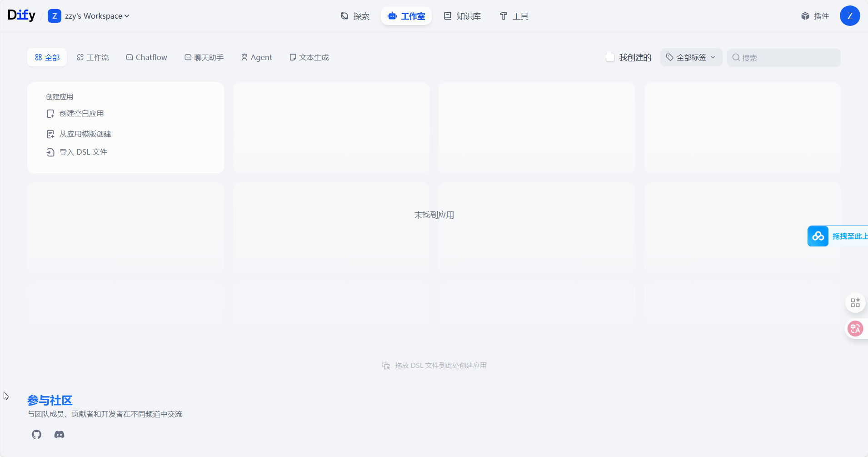Click the magnifier search icon

click(x=736, y=58)
